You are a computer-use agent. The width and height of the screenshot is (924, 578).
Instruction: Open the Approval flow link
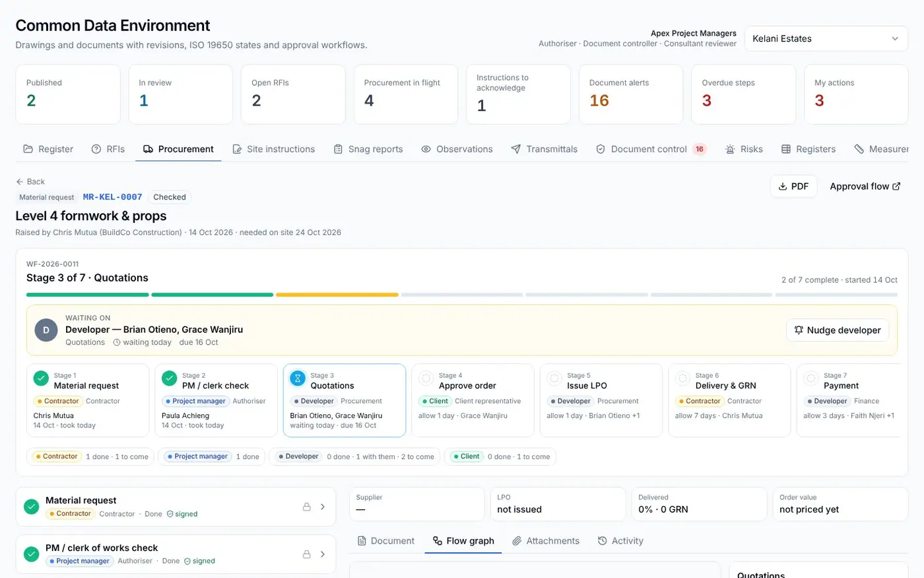tap(865, 186)
